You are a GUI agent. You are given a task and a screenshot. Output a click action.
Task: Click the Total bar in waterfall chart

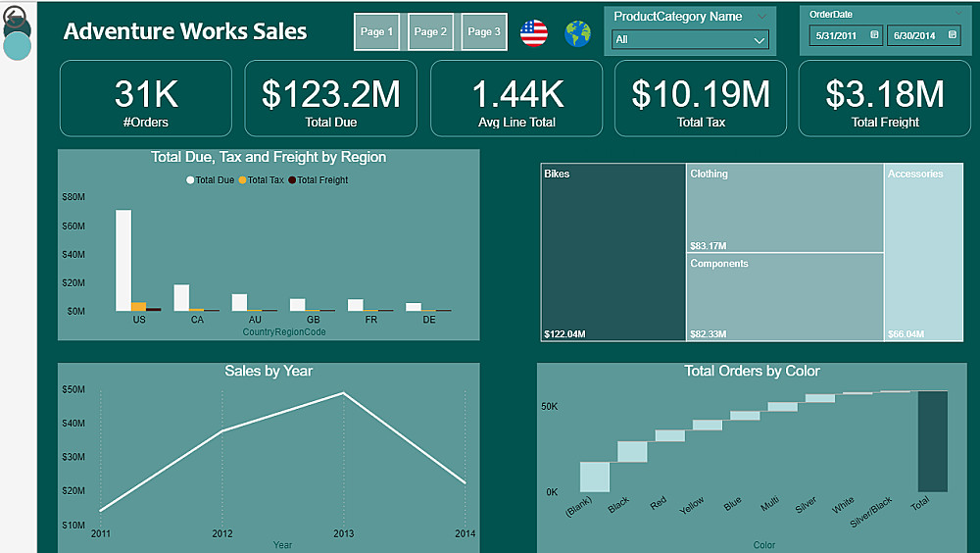coord(932,441)
